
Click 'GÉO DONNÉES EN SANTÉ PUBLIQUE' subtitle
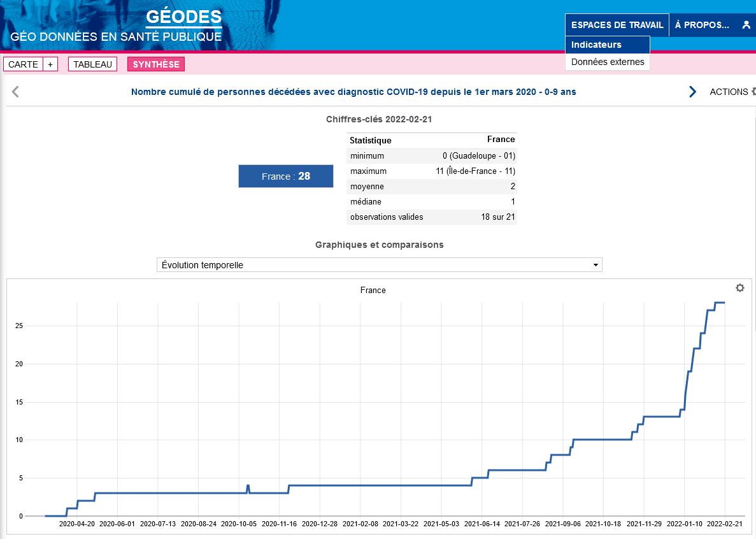(116, 37)
